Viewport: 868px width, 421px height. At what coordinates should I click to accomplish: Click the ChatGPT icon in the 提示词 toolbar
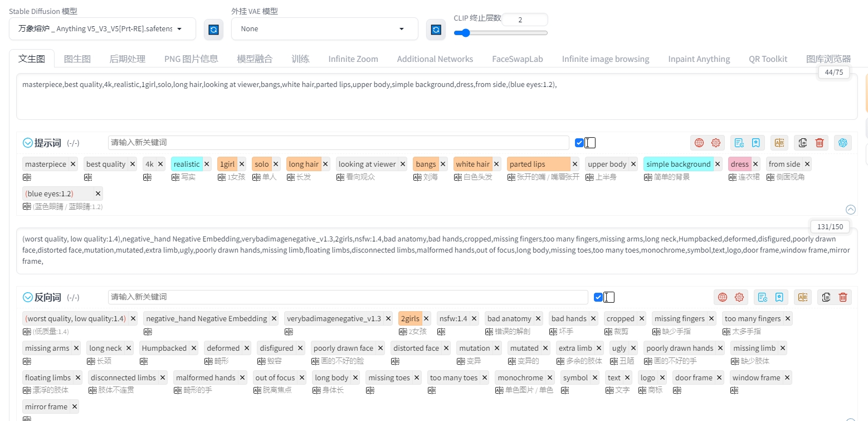click(x=842, y=143)
